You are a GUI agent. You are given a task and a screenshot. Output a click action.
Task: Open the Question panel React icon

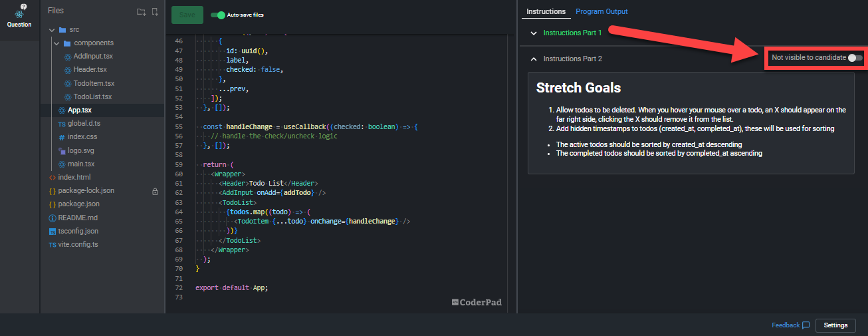[19, 13]
